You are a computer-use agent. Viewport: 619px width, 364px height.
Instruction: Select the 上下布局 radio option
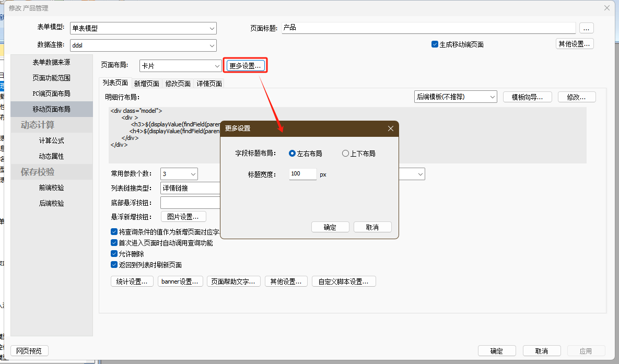345,154
